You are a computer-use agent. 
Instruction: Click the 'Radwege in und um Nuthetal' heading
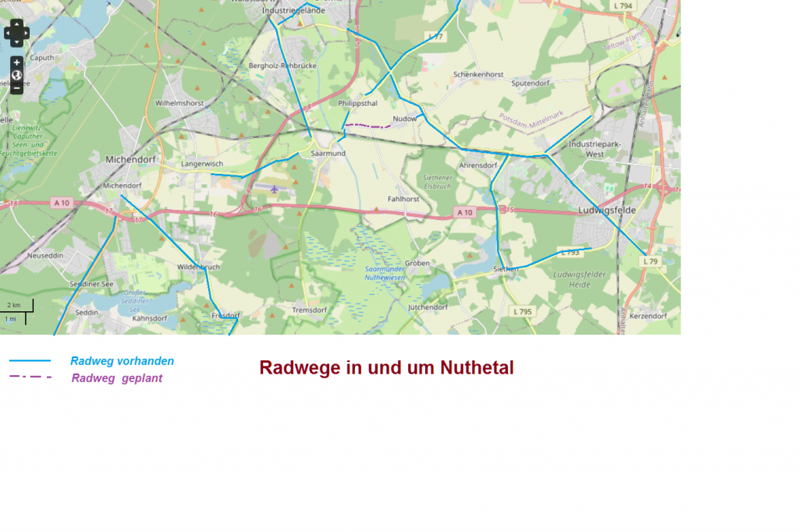coord(386,367)
